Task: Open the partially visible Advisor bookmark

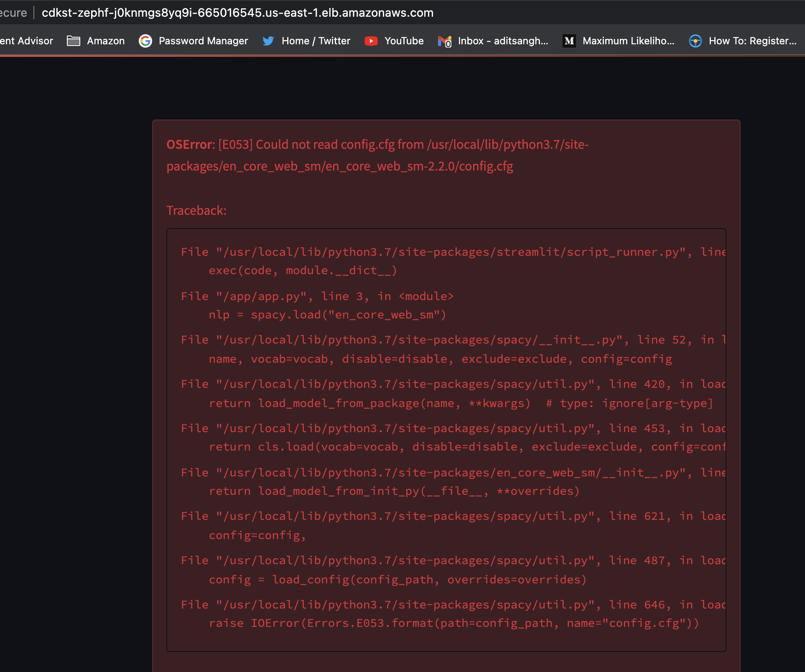Action: coord(26,41)
